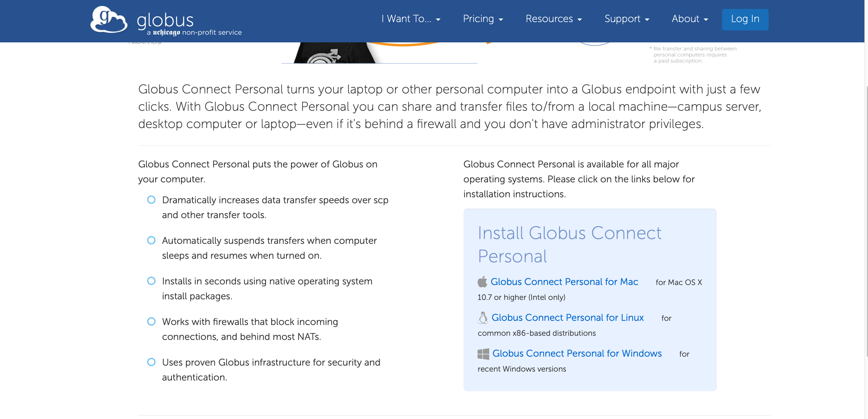
Task: Click the globus wordmark in header
Action: coord(165,20)
